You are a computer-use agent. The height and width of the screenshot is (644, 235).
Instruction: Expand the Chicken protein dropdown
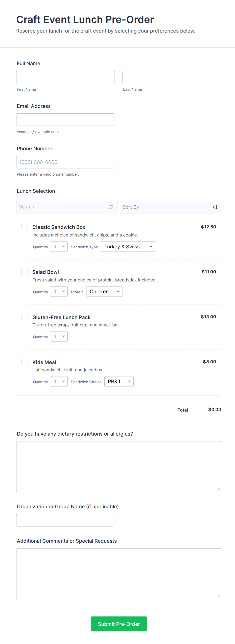[104, 292]
